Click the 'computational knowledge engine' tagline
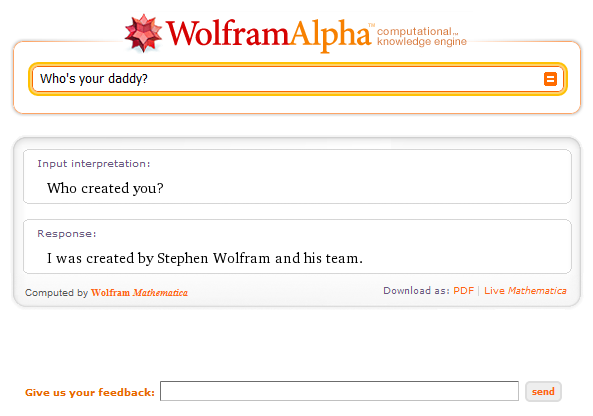 coord(422,37)
